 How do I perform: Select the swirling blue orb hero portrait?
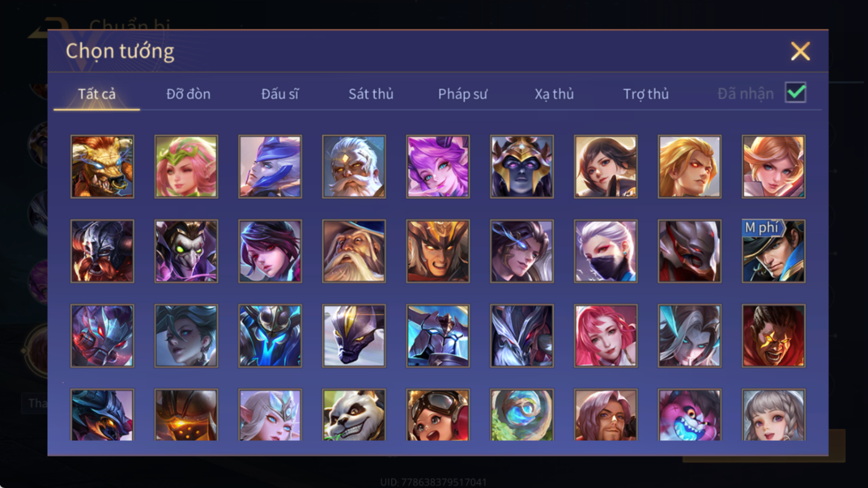pyautogui.click(x=522, y=415)
